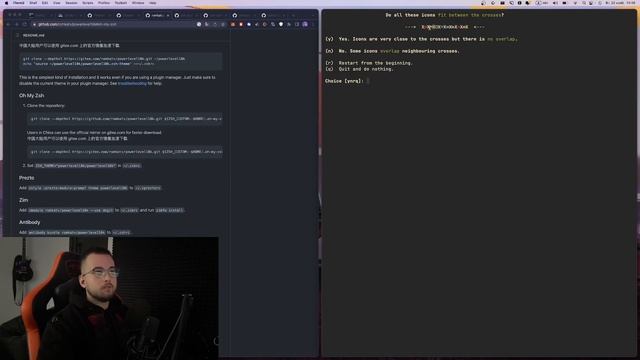
Task: Click the first Oh My Zsh git clone code block
Action: [125, 119]
